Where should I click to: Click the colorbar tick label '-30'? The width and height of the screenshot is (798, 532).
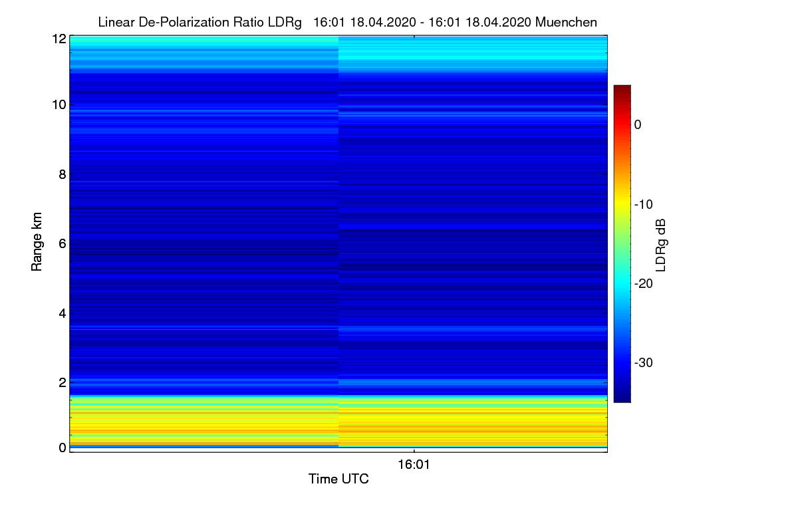(642, 363)
